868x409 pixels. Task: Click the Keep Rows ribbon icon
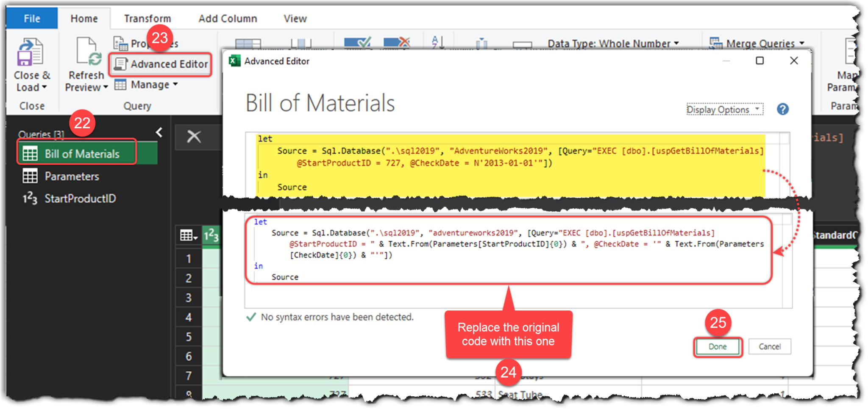coord(358,42)
